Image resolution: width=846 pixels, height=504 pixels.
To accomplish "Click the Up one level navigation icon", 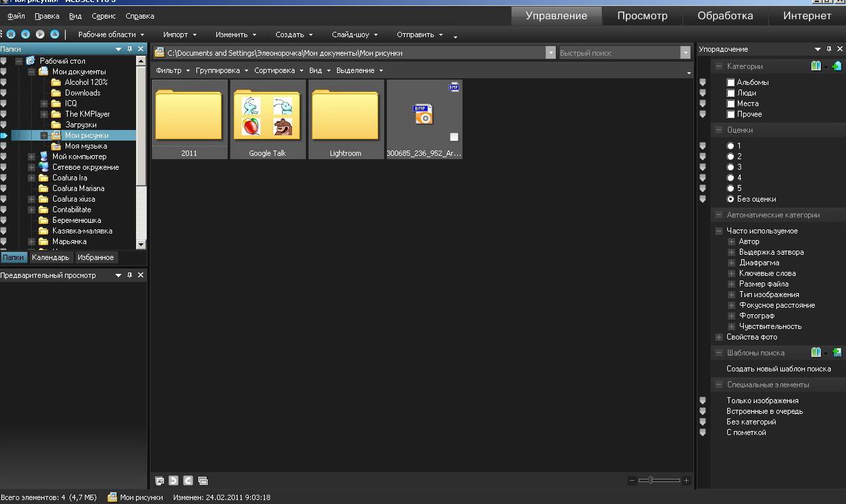I will [54, 34].
